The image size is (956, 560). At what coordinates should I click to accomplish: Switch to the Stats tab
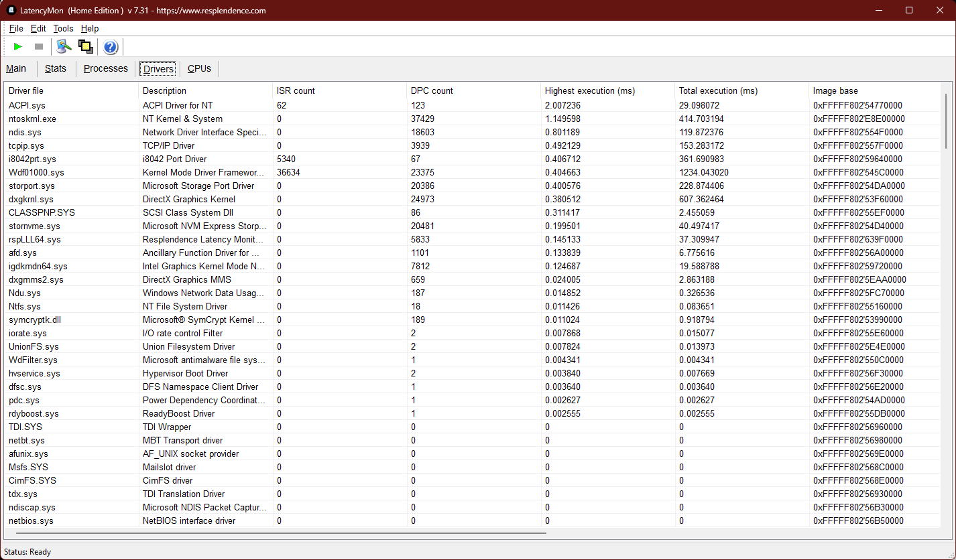pyautogui.click(x=56, y=68)
